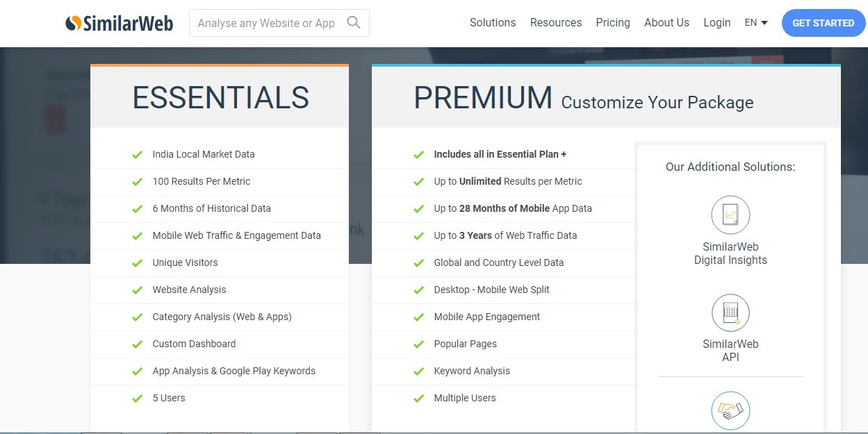Focus the Analyse any Website or App field
The image size is (868, 434).
coord(279,23)
